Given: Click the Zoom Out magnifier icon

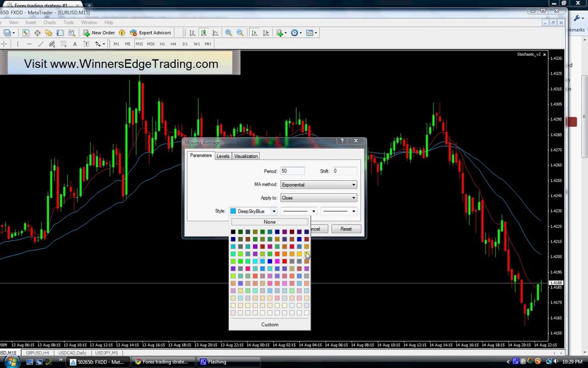Looking at the screenshot, I should pyautogui.click(x=240, y=33).
